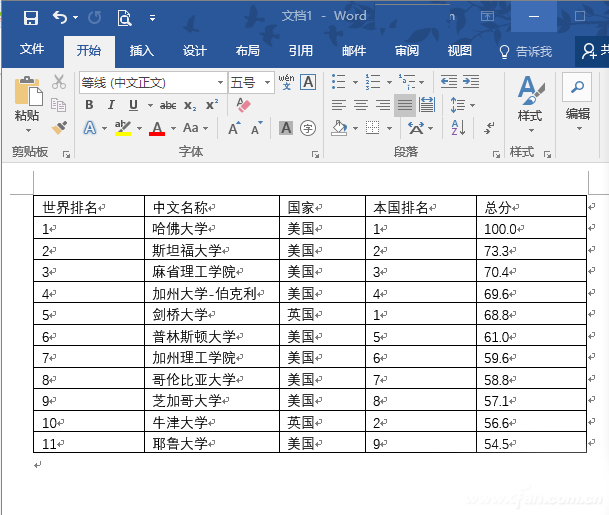609x515 pixels.
Task: Expand the font size 五号 dropdown
Action: [266, 83]
